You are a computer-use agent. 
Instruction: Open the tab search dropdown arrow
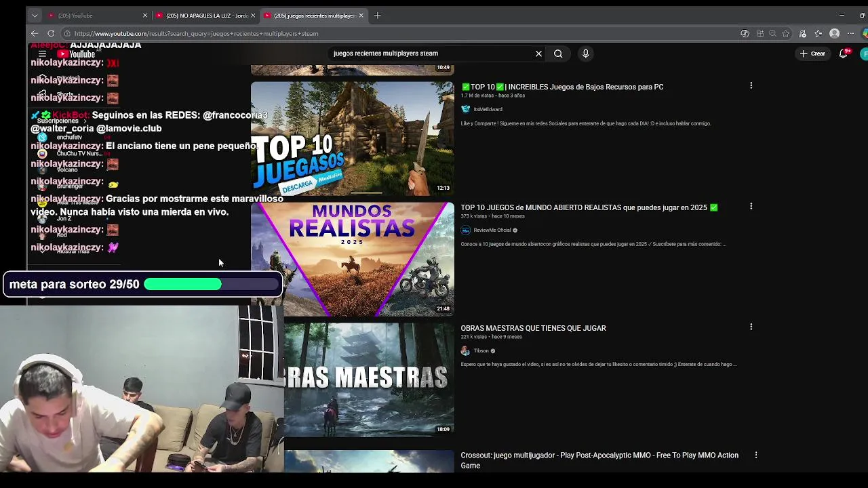(x=35, y=16)
